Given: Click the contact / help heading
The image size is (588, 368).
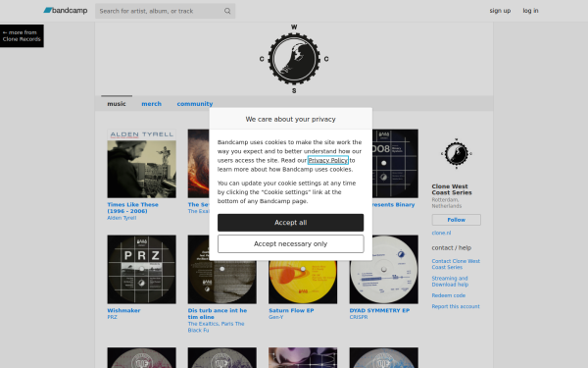Looking at the screenshot, I should pos(452,248).
